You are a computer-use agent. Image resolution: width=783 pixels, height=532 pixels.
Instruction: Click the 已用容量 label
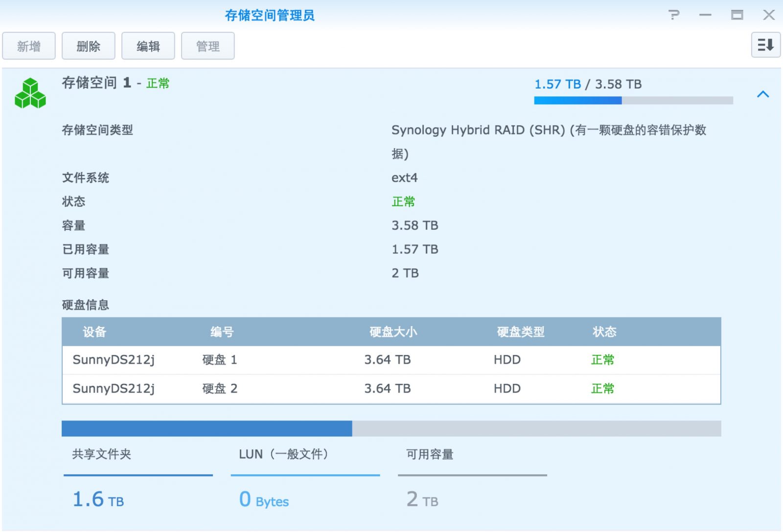pos(86,249)
